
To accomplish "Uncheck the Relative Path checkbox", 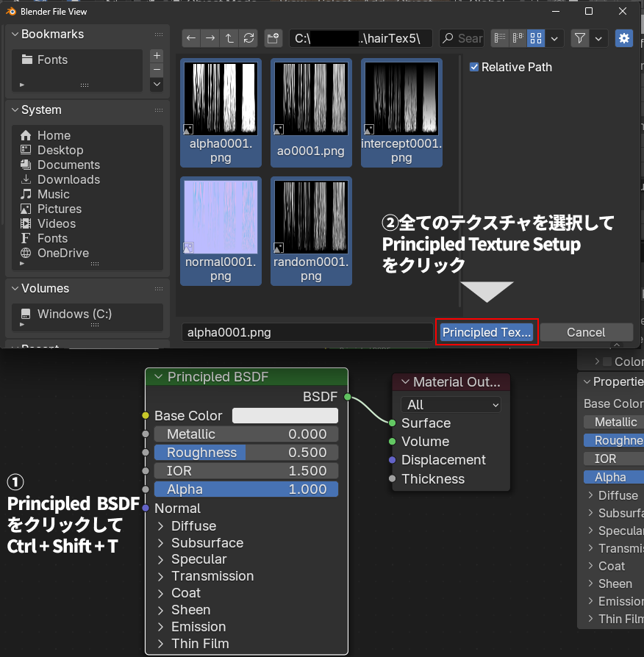I will tap(474, 67).
